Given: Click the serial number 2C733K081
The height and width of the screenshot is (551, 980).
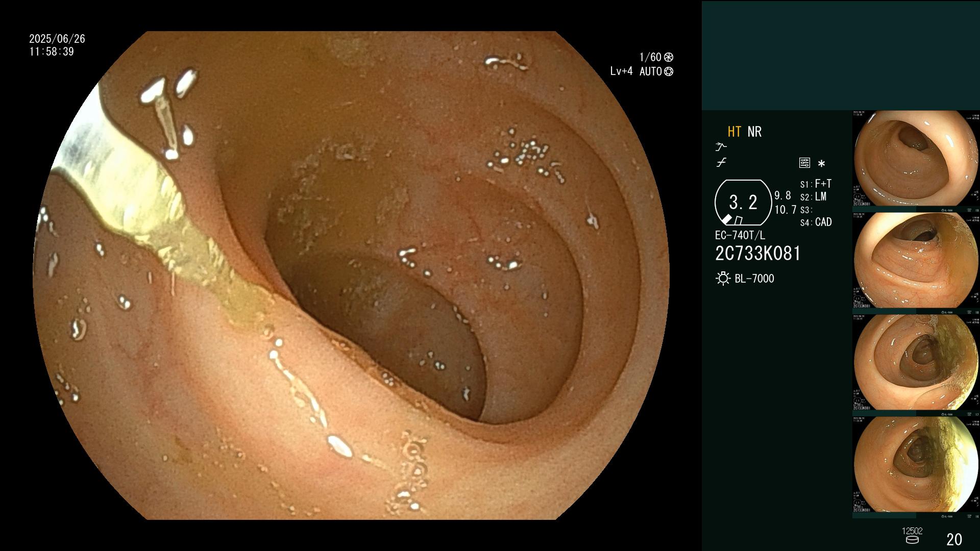Looking at the screenshot, I should coord(758,254).
